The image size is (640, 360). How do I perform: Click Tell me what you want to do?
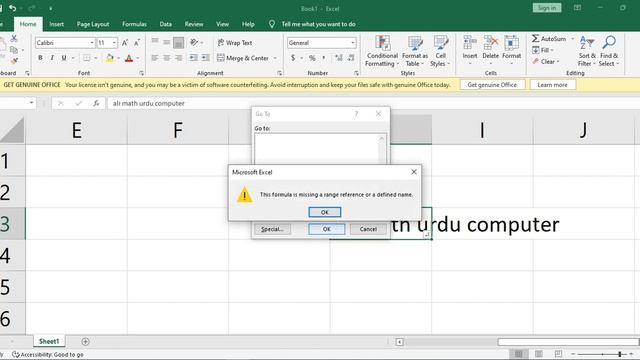(318, 24)
